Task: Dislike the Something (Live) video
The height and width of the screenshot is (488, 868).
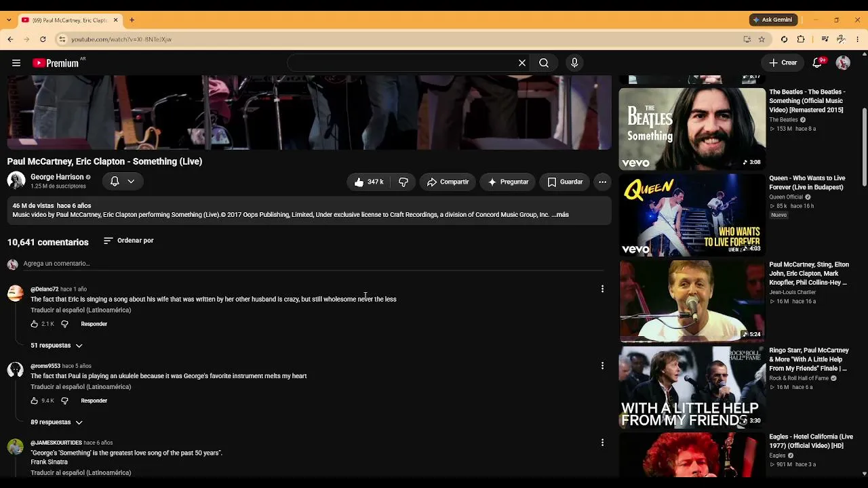Action: pyautogui.click(x=403, y=182)
